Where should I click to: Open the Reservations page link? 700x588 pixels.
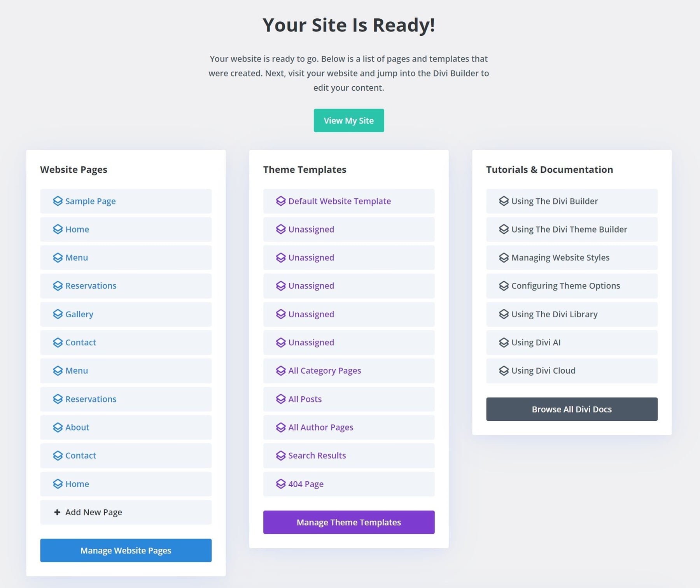click(91, 285)
